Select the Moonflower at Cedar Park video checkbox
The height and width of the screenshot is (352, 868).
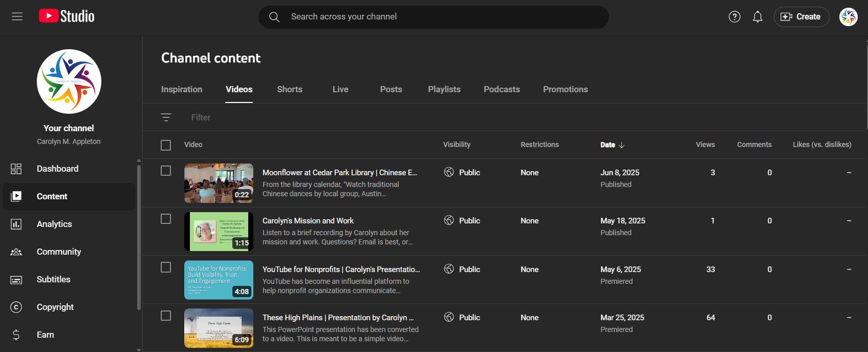[x=166, y=171]
